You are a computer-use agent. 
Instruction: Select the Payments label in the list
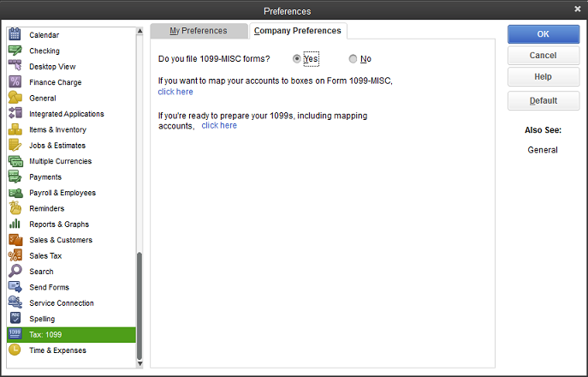click(45, 177)
